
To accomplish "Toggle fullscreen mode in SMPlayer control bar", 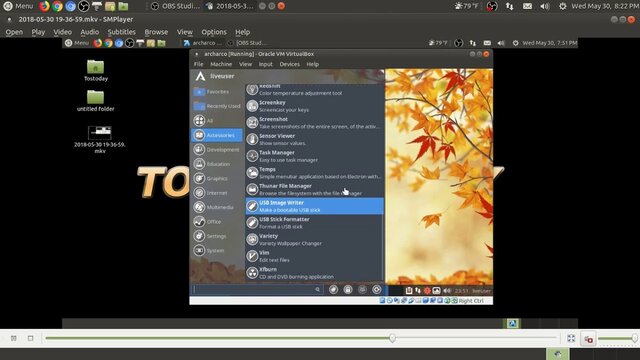I will point(571,338).
